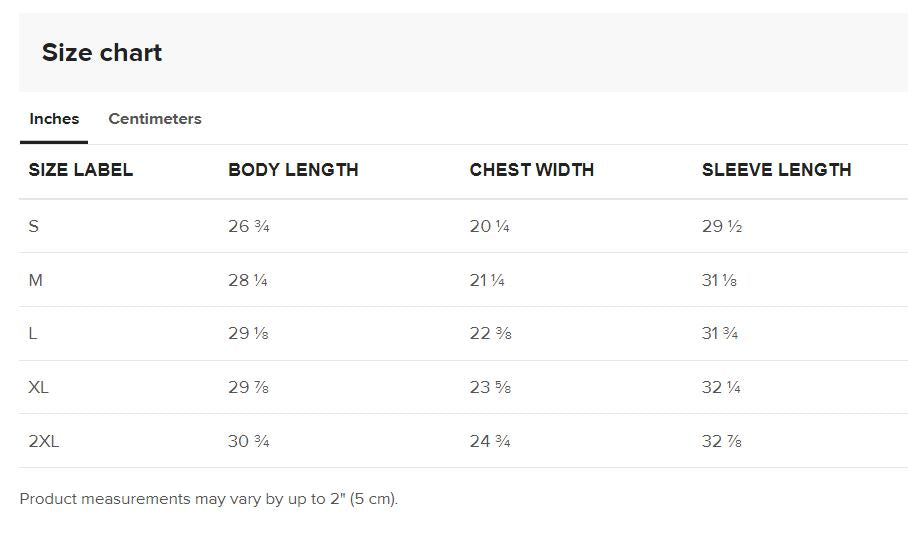
Task: Click the 21 ¼ chest width value
Action: coord(487,280)
